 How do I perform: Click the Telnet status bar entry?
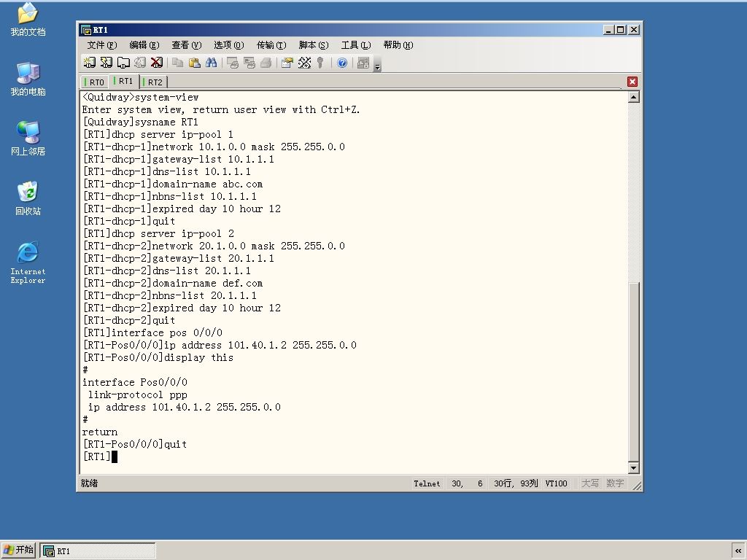point(427,483)
